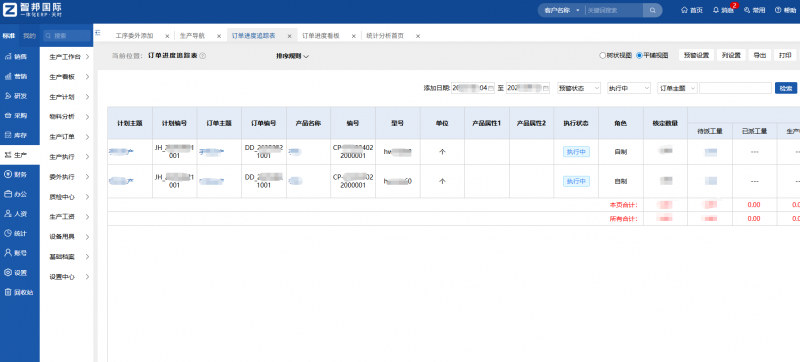The width and height of the screenshot is (800, 362).
Task: Select the 树状视图 radio button
Action: [x=602, y=56]
